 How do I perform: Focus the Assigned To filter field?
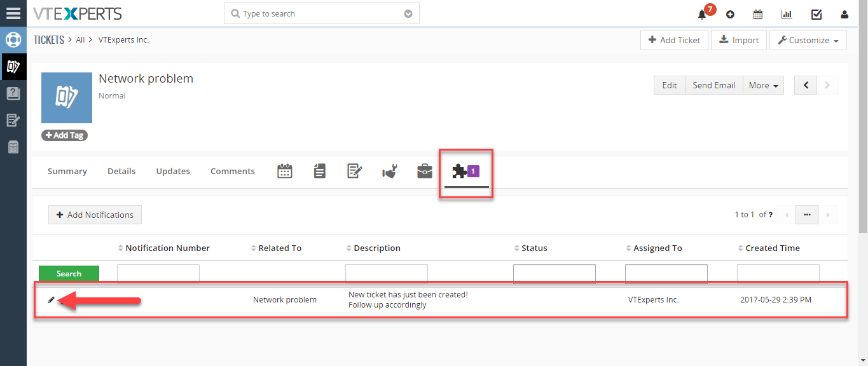click(666, 274)
